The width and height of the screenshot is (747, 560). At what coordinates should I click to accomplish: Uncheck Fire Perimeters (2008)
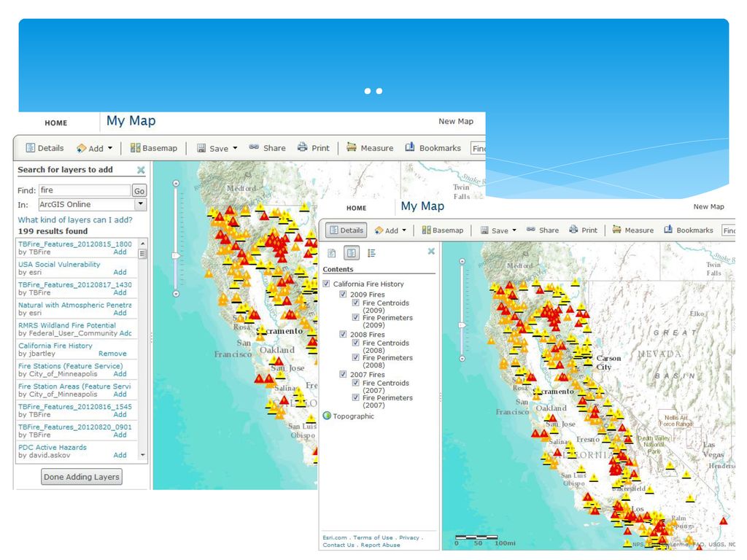coord(355,357)
